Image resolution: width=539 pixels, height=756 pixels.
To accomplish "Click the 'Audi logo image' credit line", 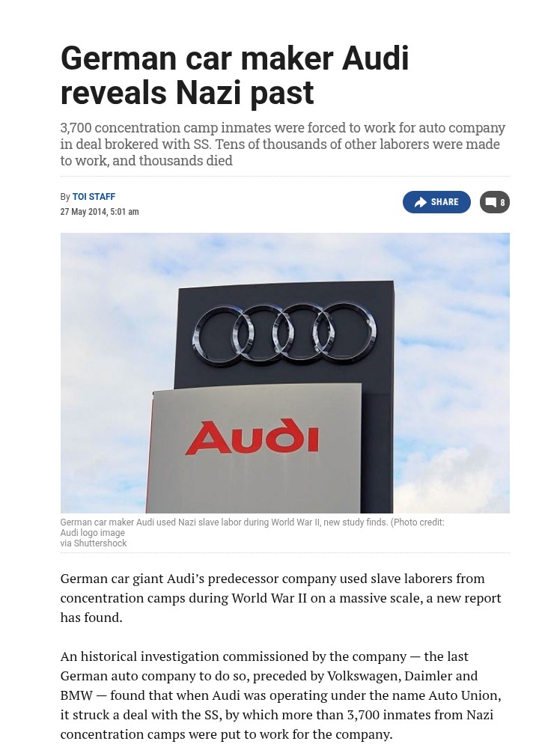I will coord(93,532).
